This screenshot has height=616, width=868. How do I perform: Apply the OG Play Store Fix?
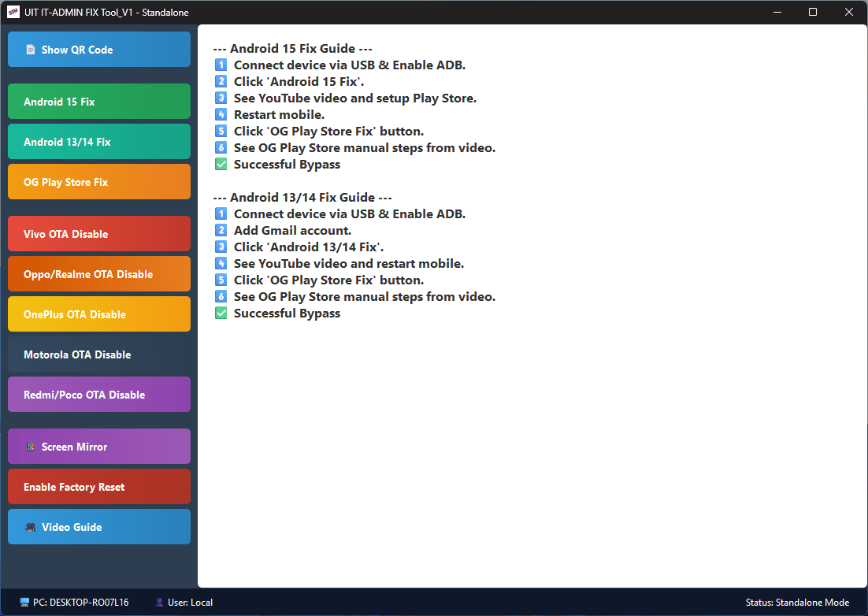click(x=99, y=181)
